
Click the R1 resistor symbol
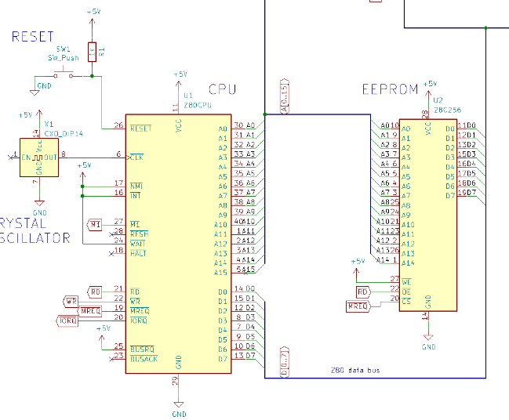(x=93, y=52)
